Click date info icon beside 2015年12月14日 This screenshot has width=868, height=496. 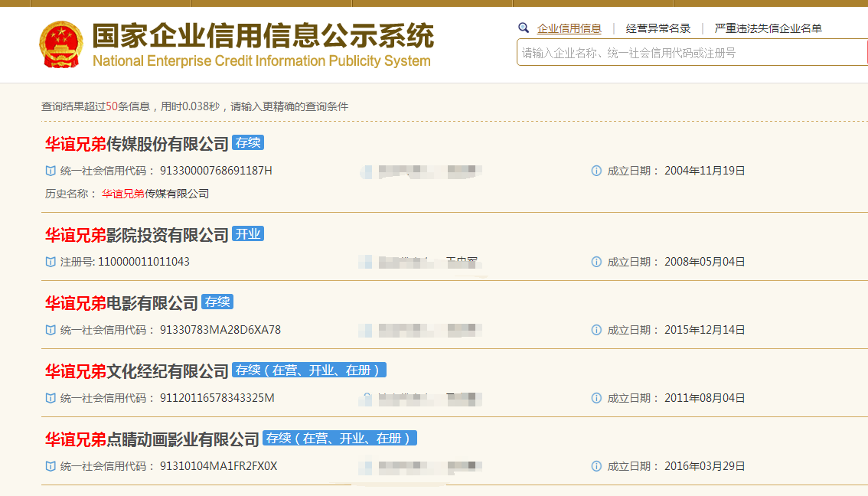click(x=596, y=330)
